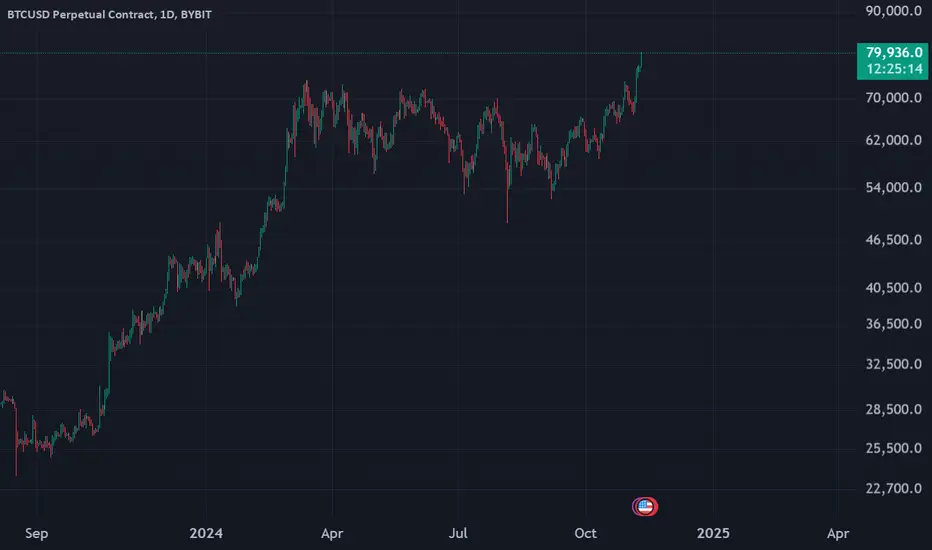Click the countdown timer 12:25:14

pos(894,69)
